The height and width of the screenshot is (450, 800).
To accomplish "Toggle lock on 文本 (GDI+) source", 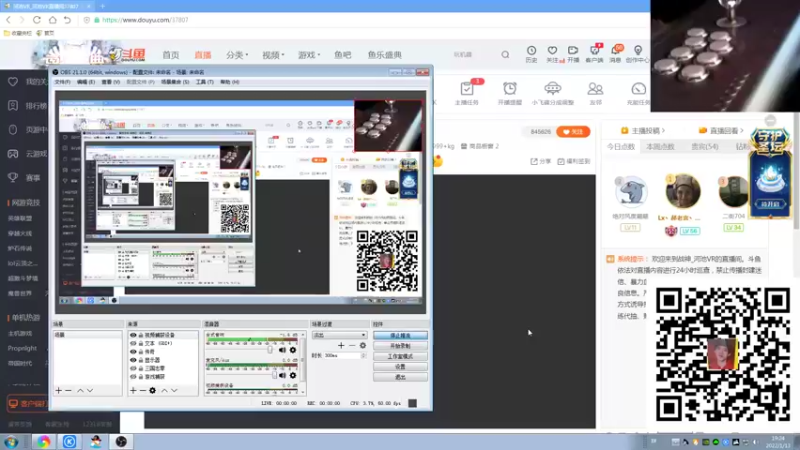I will pos(141,343).
